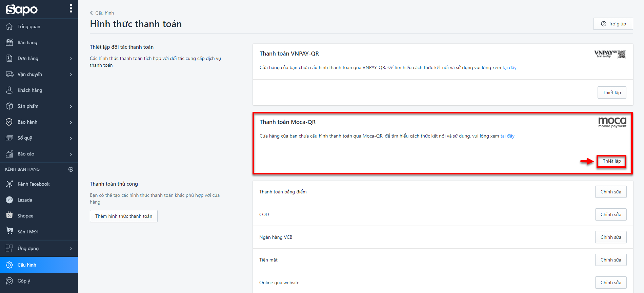Click the Tổng quan home icon
The height and width of the screenshot is (293, 644).
coord(9,26)
